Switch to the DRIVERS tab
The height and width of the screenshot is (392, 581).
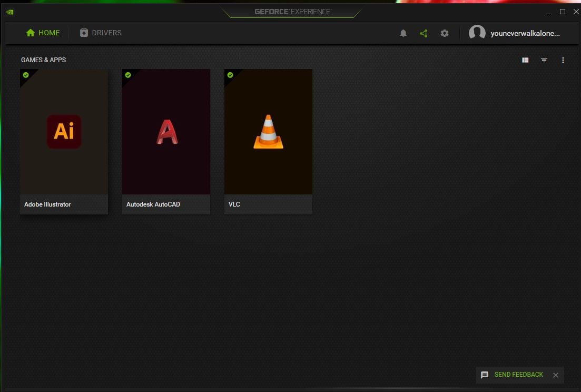(101, 33)
